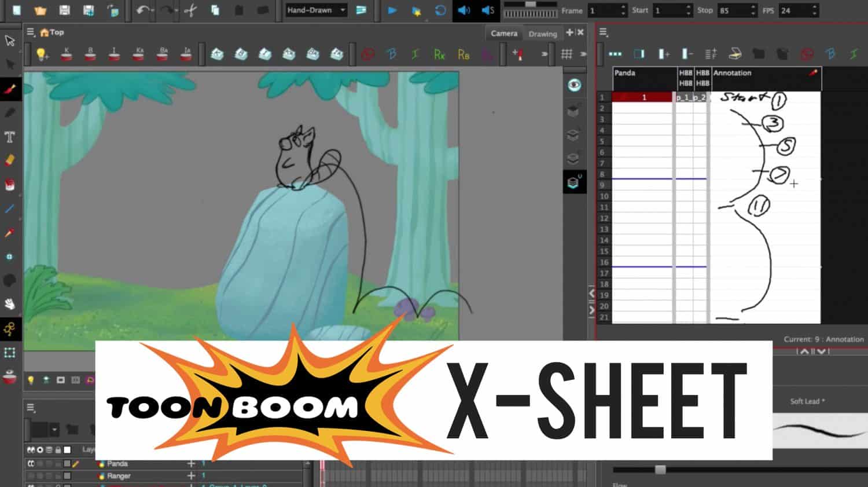
Task: Save the scene with the floppy icon
Action: pos(64,10)
